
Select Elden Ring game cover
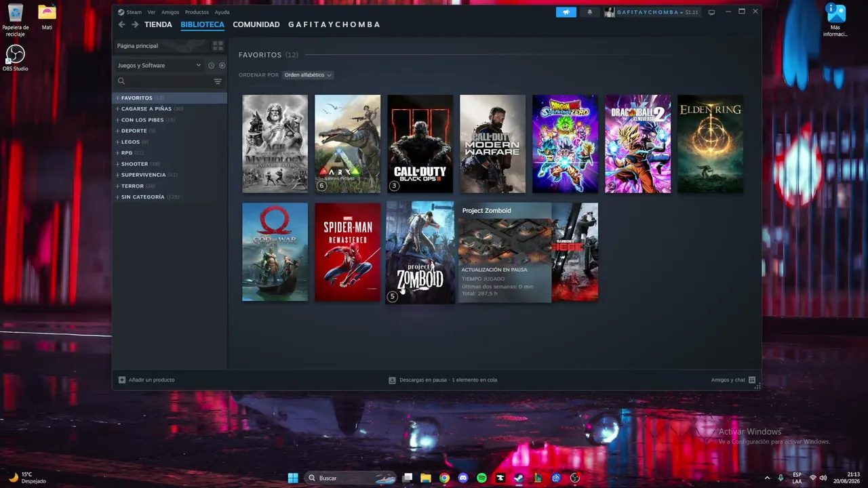pyautogui.click(x=711, y=144)
